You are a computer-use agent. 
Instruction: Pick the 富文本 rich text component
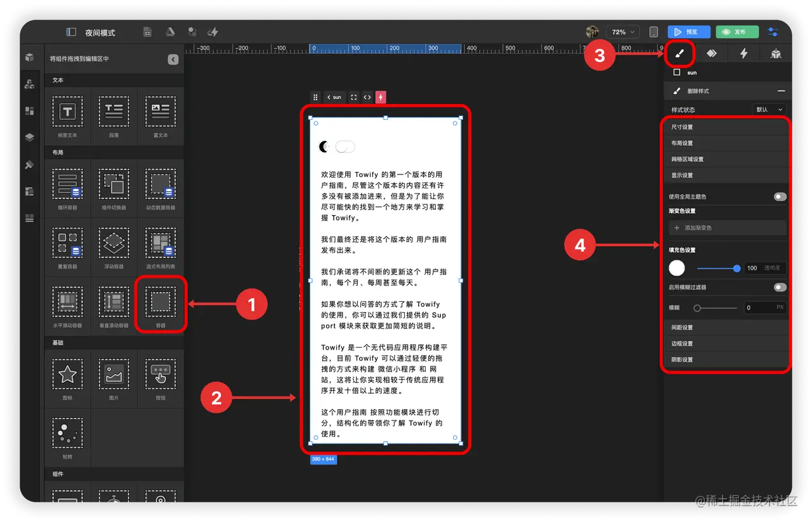160,117
